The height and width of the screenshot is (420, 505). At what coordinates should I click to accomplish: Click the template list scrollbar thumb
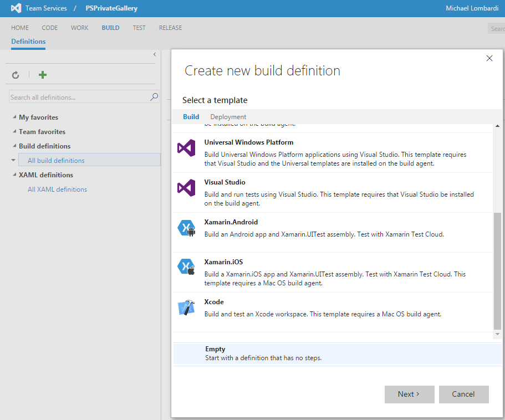point(497,271)
